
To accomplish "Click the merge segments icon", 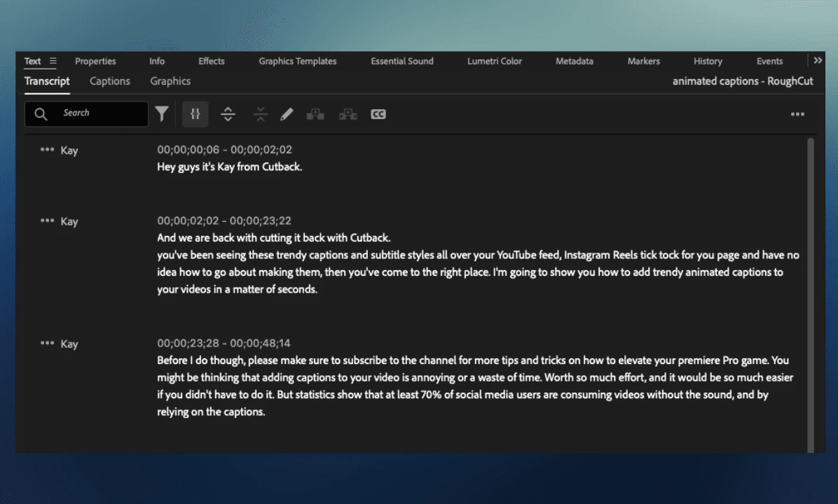I will pos(260,113).
